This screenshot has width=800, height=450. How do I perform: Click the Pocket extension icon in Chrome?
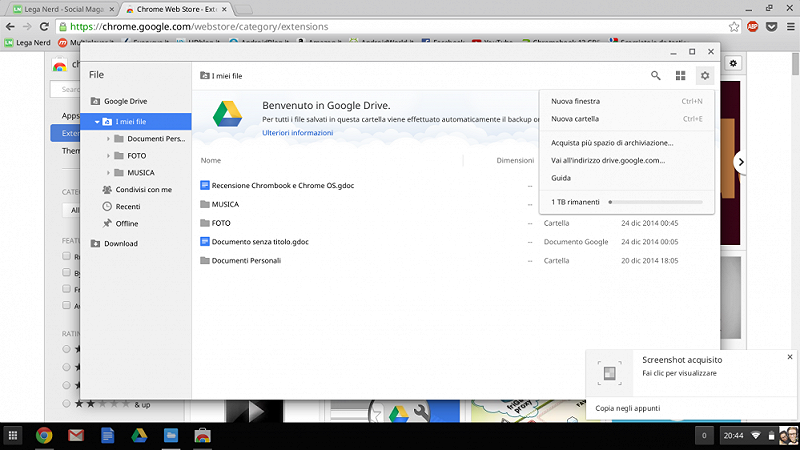coord(771,27)
